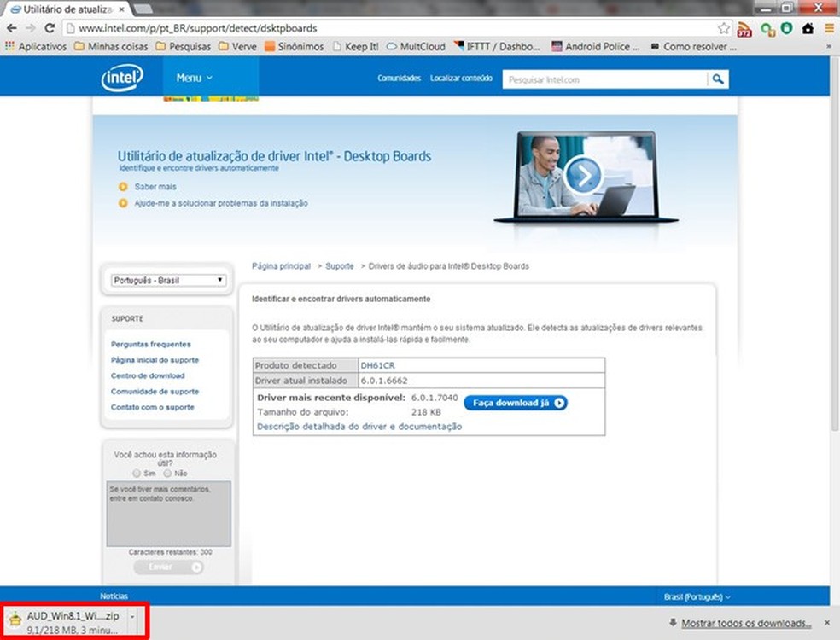This screenshot has width=840, height=640.
Task: Open the Verve bookmarks folder
Action: pos(237,47)
